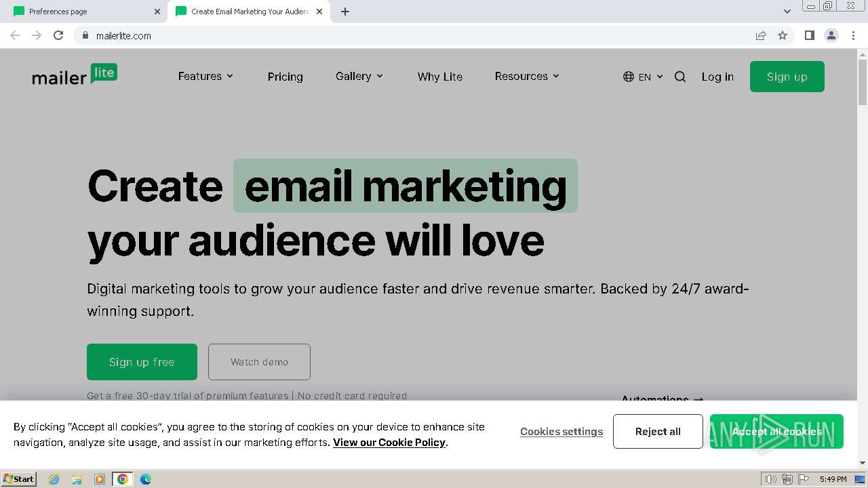The height and width of the screenshot is (488, 868).
Task: Close the Create Email Marketing tab
Action: 319,12
